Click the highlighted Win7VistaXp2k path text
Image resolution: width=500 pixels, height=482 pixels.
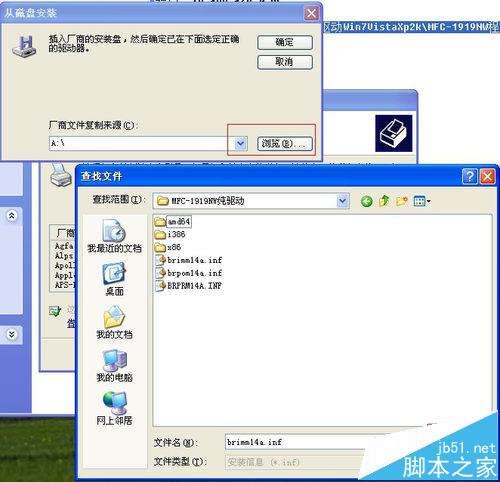tap(411, 27)
